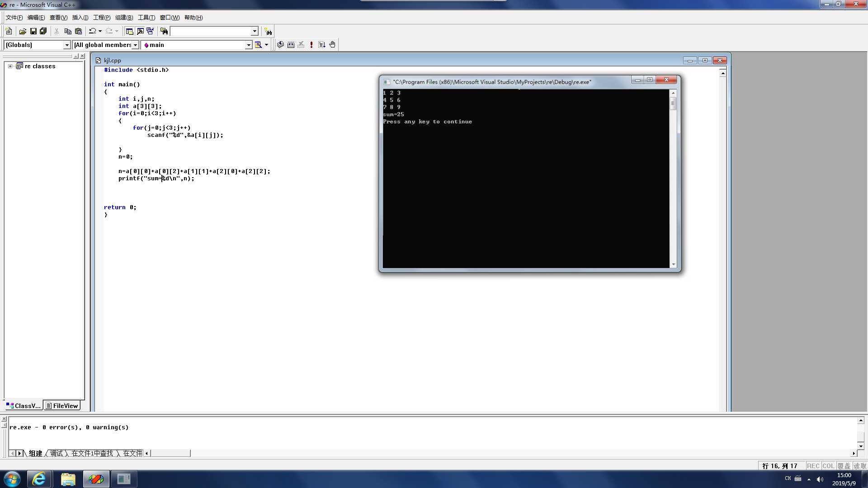
Task: Switch to ClassView tab
Action: coord(24,406)
